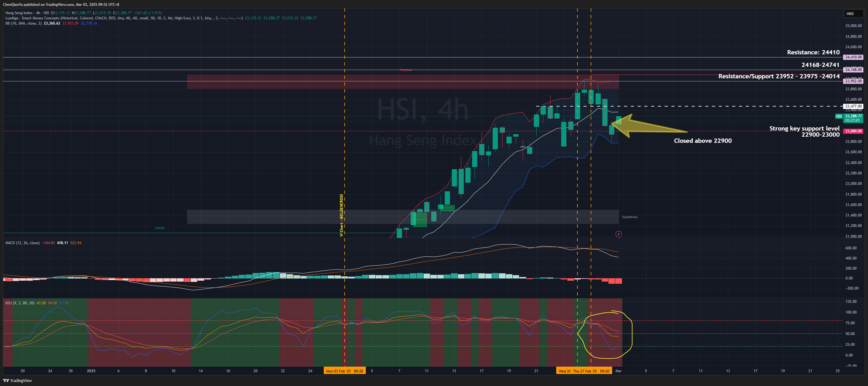Click the BB middle value 23,365.63
The image size is (868, 386).
click(52, 23)
